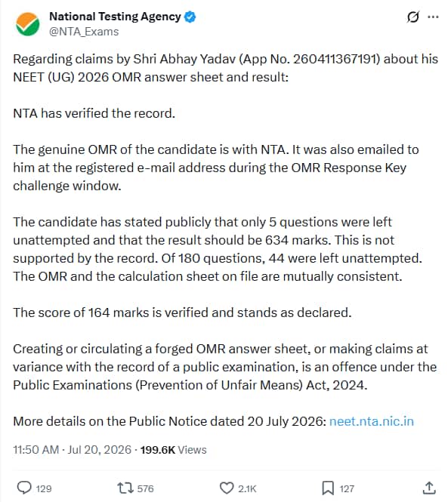Click the 127 bookmarks count
The image size is (448, 502).
pyautogui.click(x=347, y=488)
